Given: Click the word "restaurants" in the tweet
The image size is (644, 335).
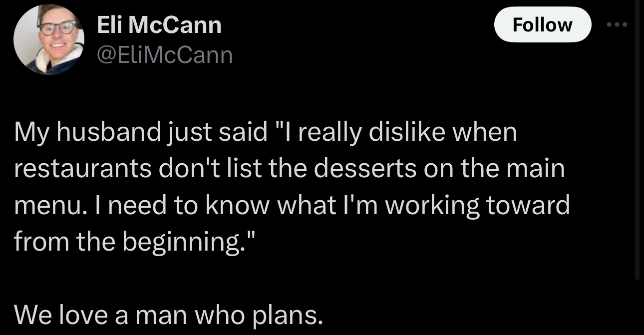Looking at the screenshot, I should coord(83,169).
